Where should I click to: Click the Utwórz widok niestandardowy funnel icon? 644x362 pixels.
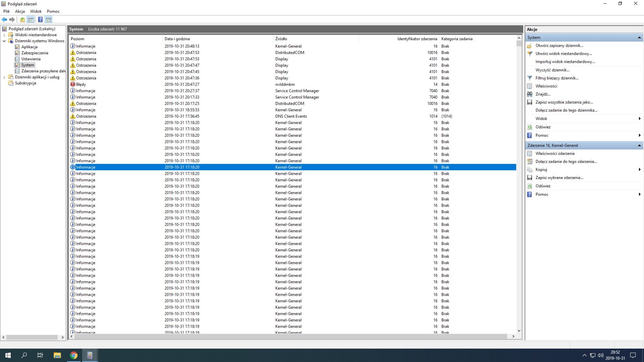coord(529,54)
